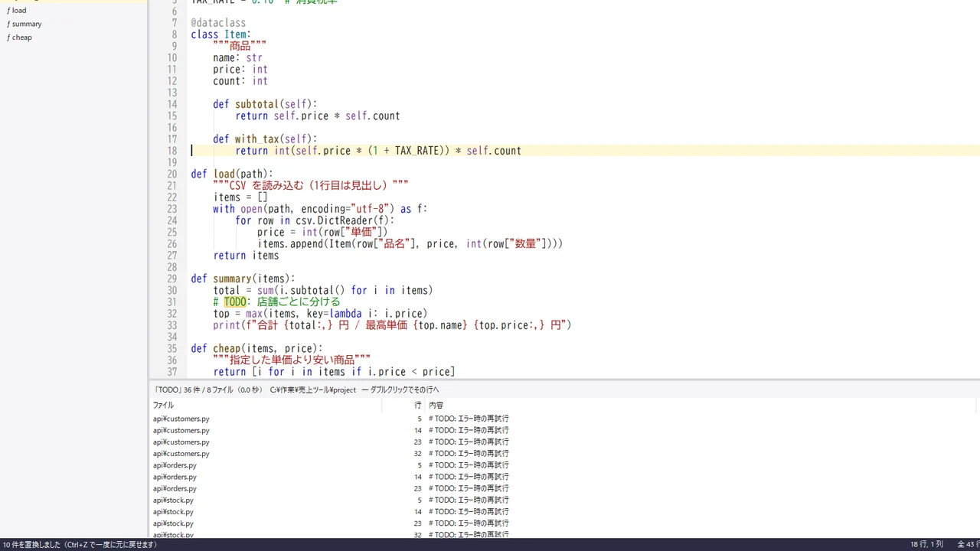
Task: Click the 'top = max(items' line
Action: pos(320,314)
